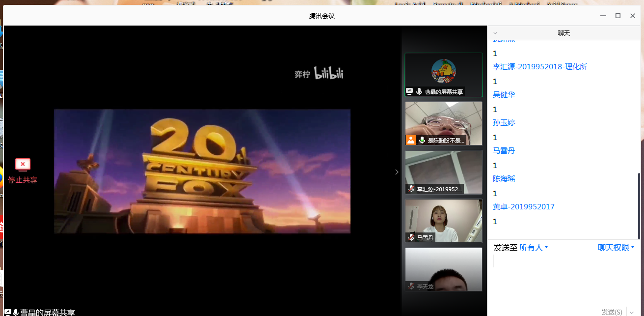Screen dimensions: 644x316
Task: Open the 所有人 recipient dropdown
Action: 534,248
